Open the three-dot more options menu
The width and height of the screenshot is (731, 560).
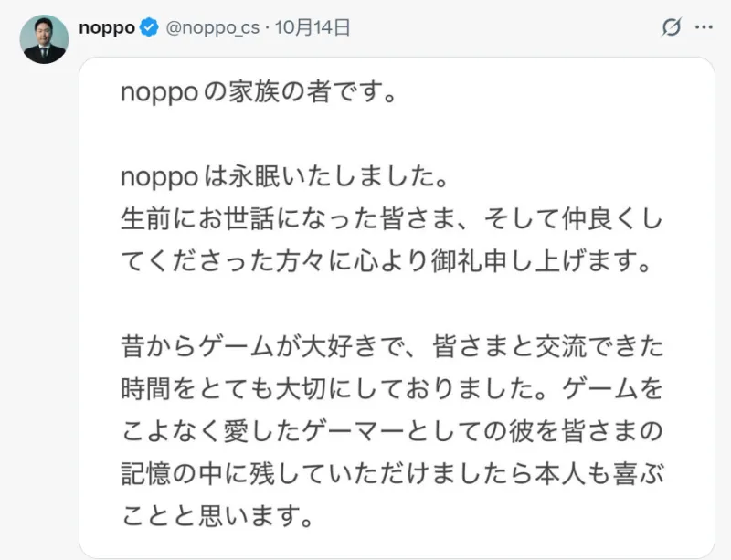click(704, 27)
